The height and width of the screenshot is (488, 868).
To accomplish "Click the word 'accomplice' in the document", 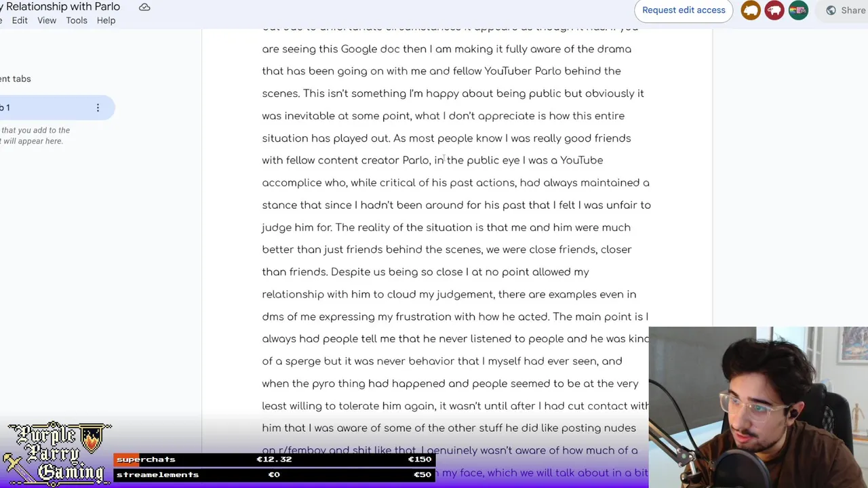I will coord(292,183).
